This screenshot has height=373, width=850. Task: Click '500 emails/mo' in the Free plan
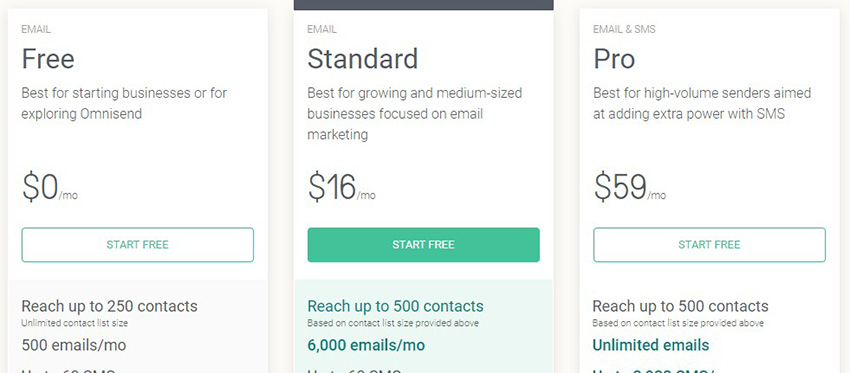[74, 345]
